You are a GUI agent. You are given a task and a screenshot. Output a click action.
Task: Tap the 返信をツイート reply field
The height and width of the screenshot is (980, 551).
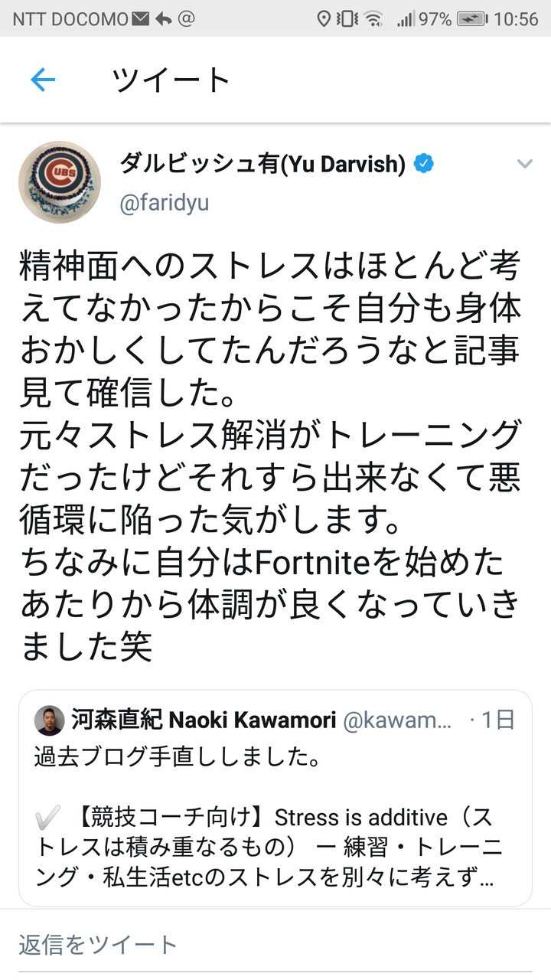coord(98,945)
